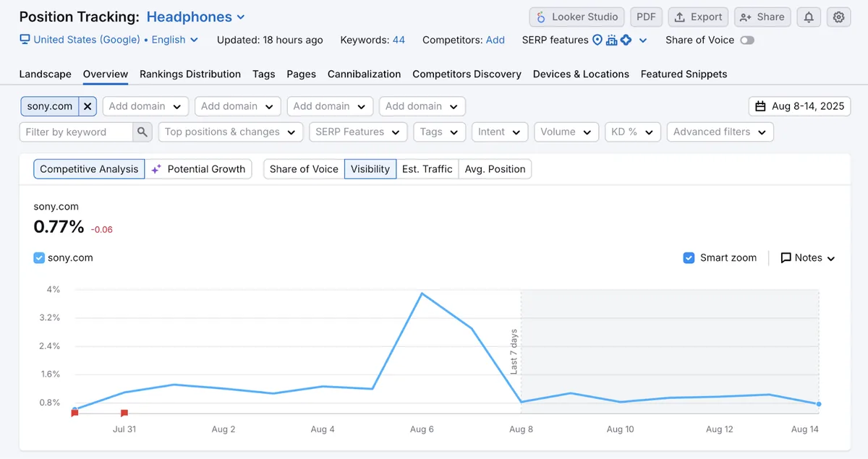Expand Advanced filters
The height and width of the screenshot is (459, 868).
[x=720, y=132]
